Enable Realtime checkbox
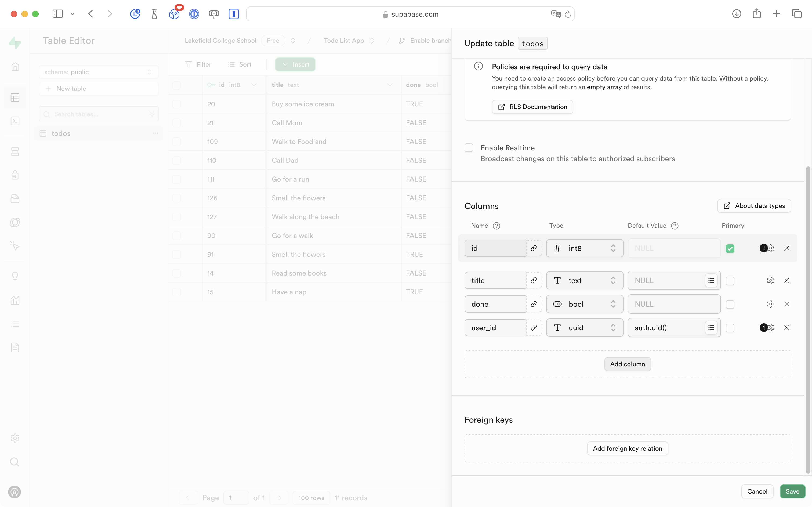Screen dimensions: 812x507 [469, 148]
